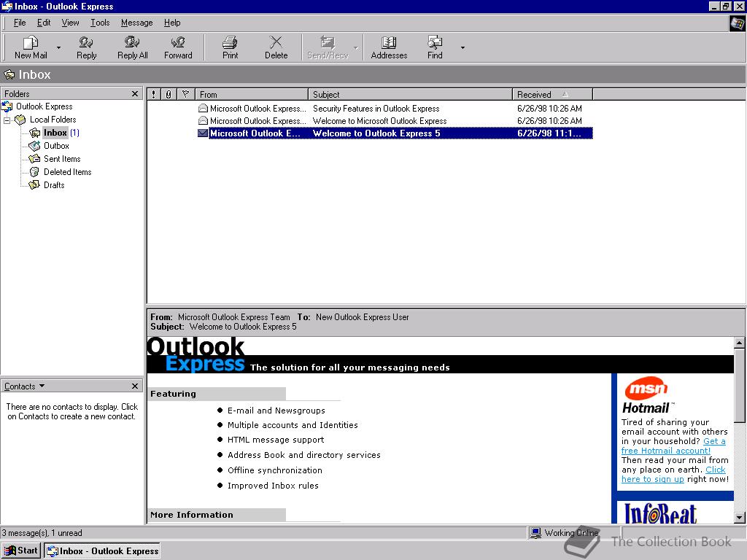Image resolution: width=747 pixels, height=560 pixels.
Task: Open the Message menu
Action: tap(136, 23)
